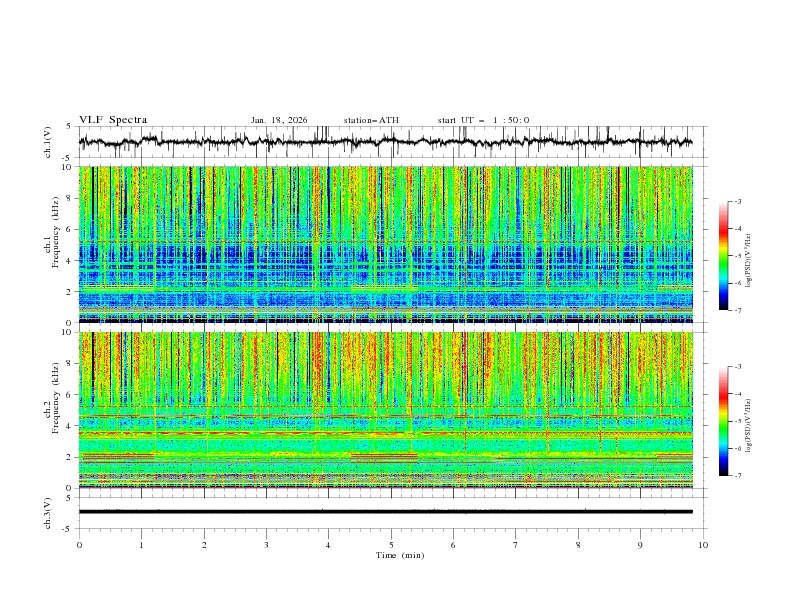
Task: Click the ch.3 flat black waveform trace
Action: click(x=385, y=512)
